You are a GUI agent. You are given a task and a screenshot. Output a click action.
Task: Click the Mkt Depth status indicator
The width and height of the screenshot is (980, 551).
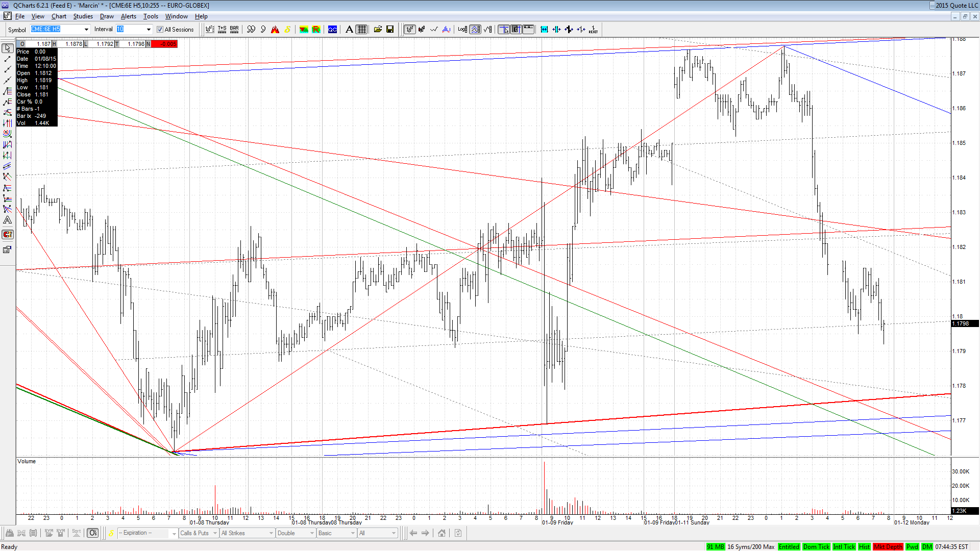tap(888, 547)
